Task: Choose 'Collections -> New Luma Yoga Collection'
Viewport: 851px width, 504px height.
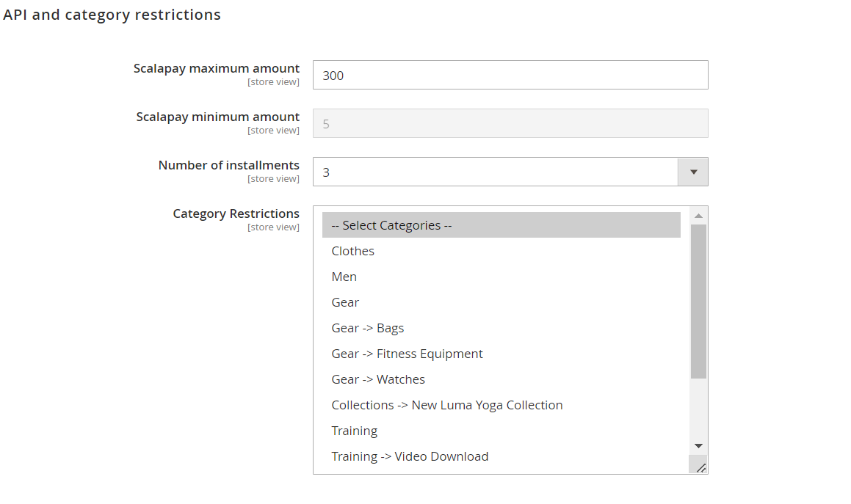Action: pos(447,405)
